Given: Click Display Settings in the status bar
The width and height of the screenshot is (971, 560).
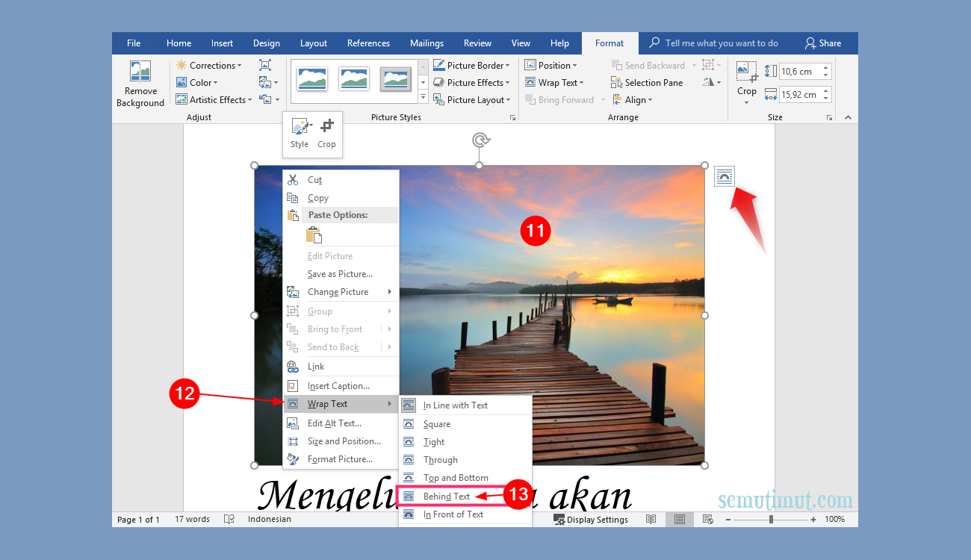Looking at the screenshot, I should click(x=591, y=520).
